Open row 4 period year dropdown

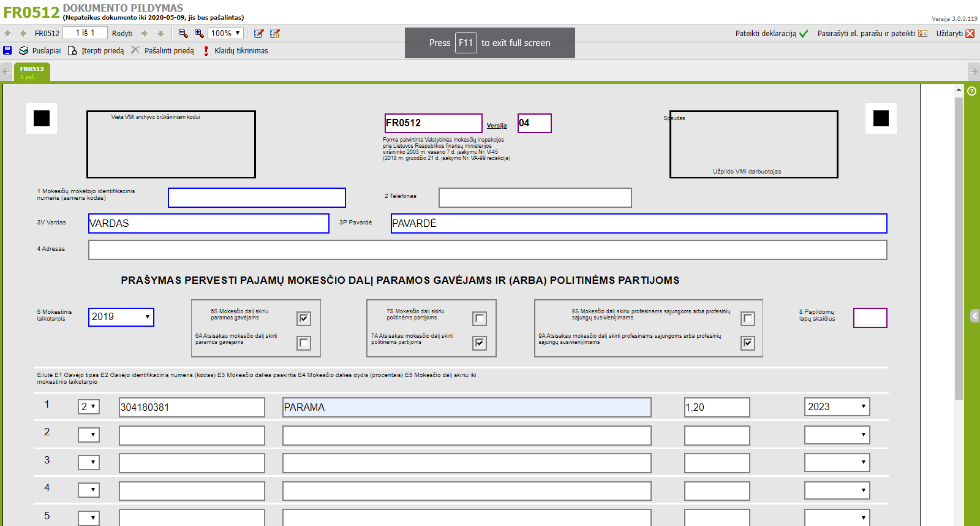click(x=837, y=490)
